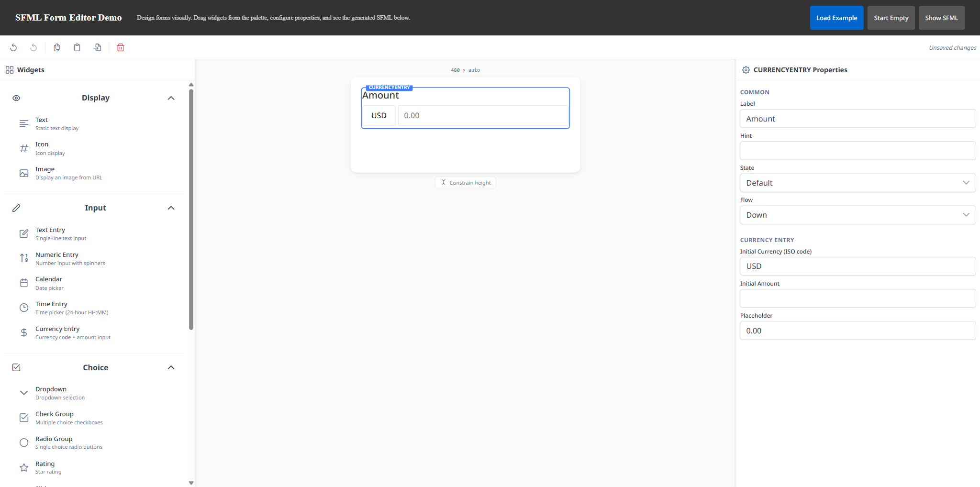980x487 pixels.
Task: Click the empty Initial Amount field
Action: 857,298
